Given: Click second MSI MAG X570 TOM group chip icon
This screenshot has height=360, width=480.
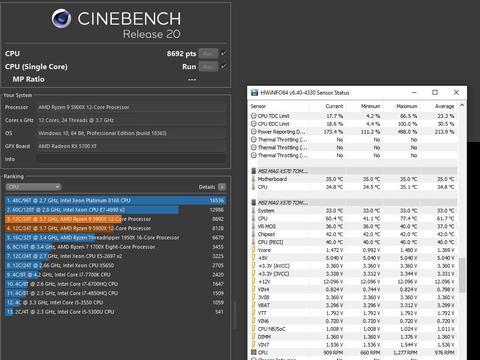Looking at the screenshot, I should click(254, 203).
